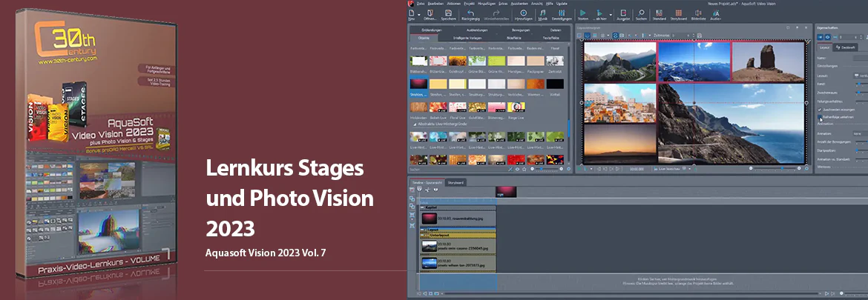Viewport: 868px width, 300px height.
Task: Open Einstellungen sliders icon
Action: (562, 14)
